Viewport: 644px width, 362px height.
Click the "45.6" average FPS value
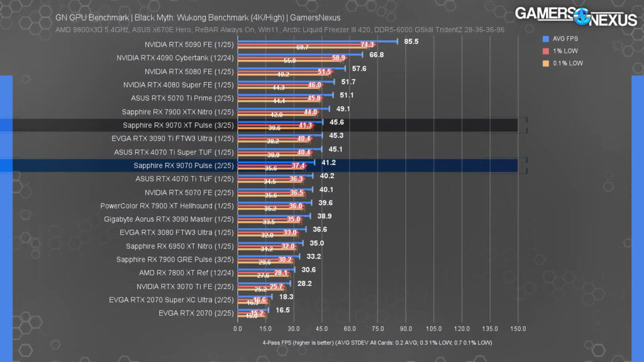click(336, 123)
